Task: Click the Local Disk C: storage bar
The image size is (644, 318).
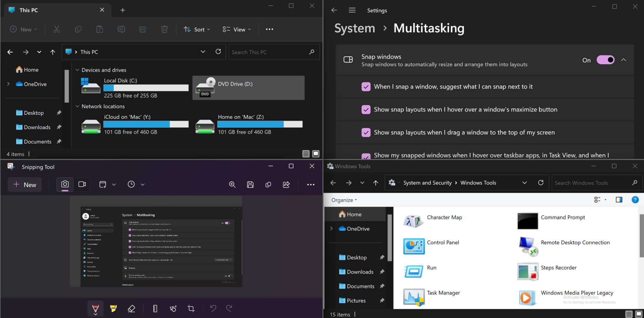Action: 146,88
